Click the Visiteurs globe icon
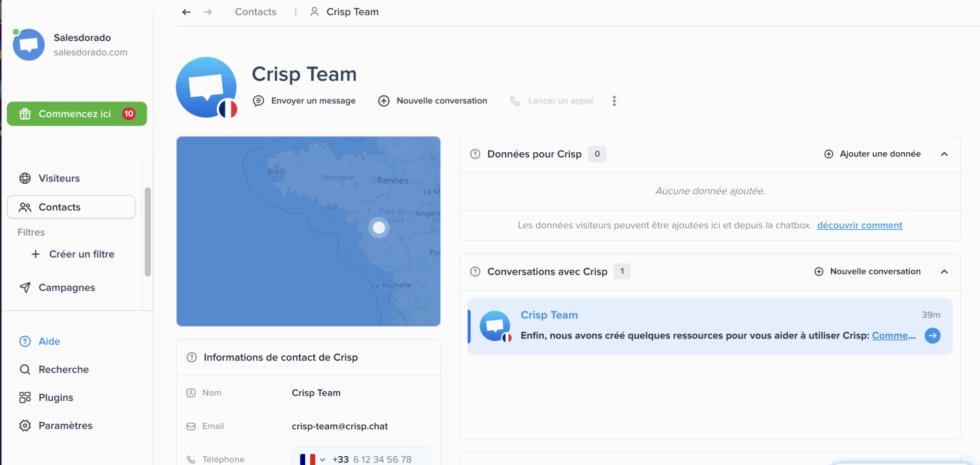 [25, 178]
